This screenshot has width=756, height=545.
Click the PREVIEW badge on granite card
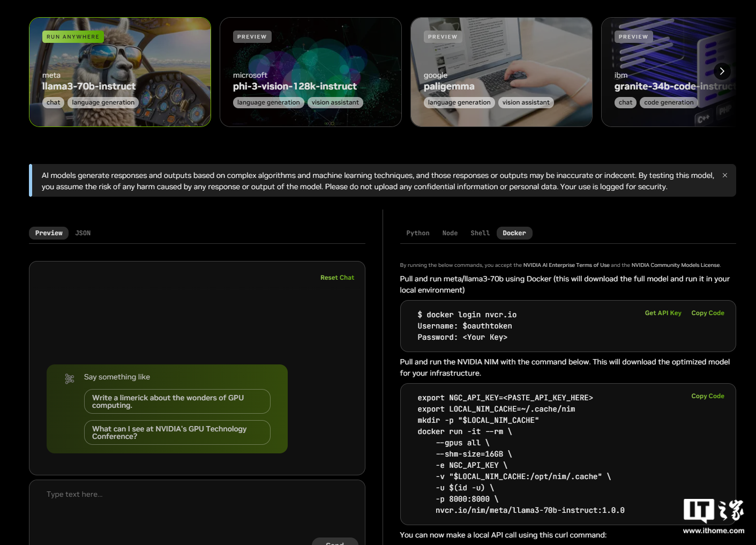click(x=633, y=37)
